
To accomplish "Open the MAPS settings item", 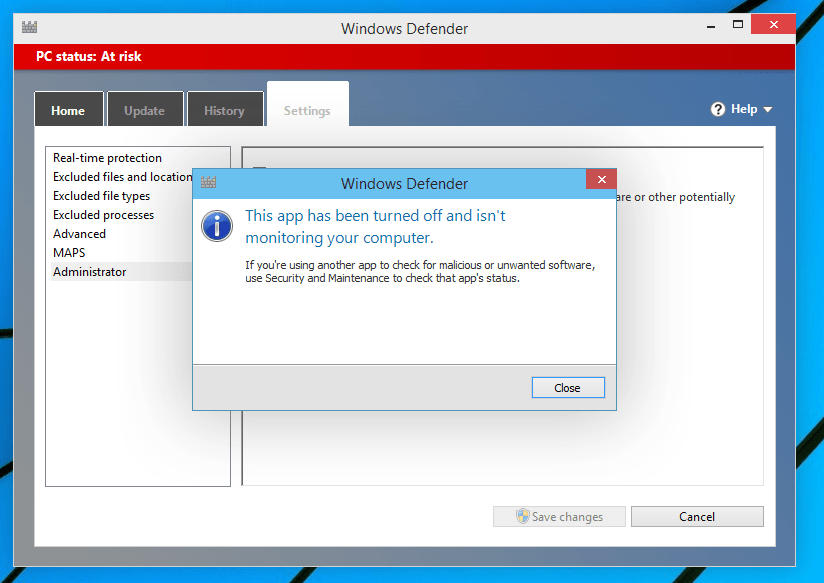I will [x=69, y=252].
